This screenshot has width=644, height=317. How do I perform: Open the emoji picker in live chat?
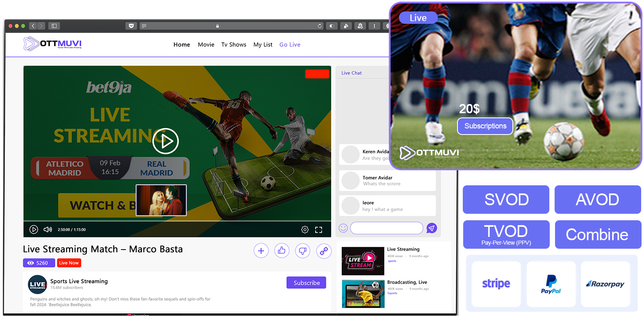click(x=343, y=228)
